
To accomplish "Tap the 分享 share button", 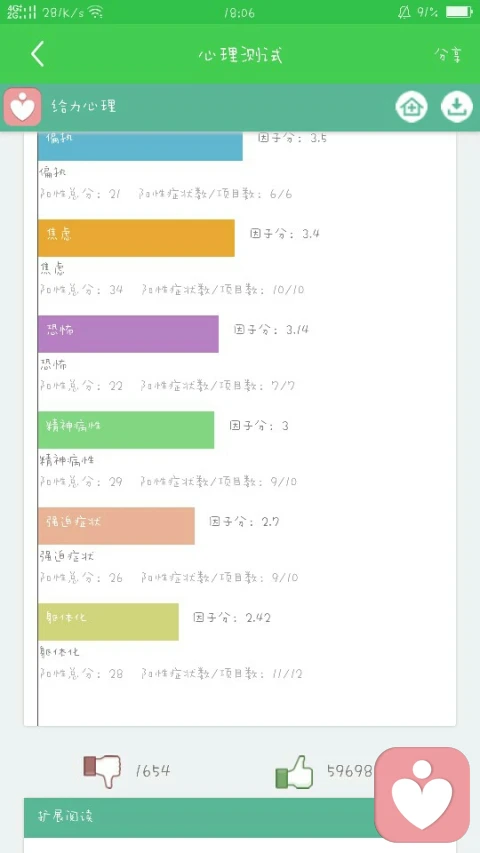I will [x=448, y=54].
